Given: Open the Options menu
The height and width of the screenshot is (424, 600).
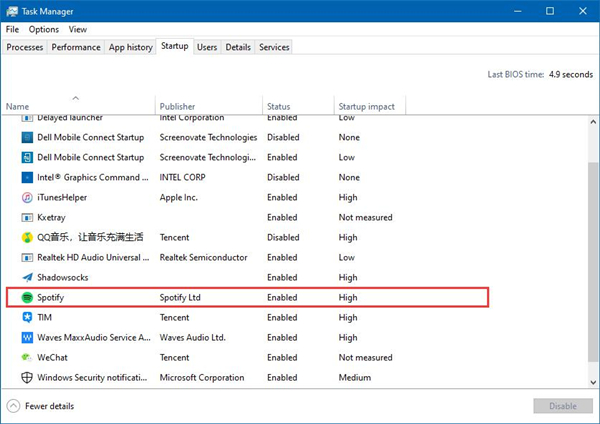Looking at the screenshot, I should [44, 29].
